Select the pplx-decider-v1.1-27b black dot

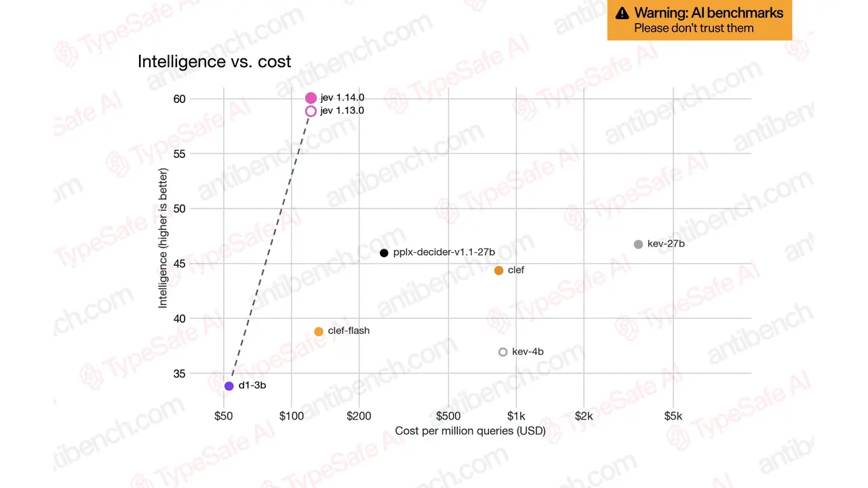[x=384, y=253]
